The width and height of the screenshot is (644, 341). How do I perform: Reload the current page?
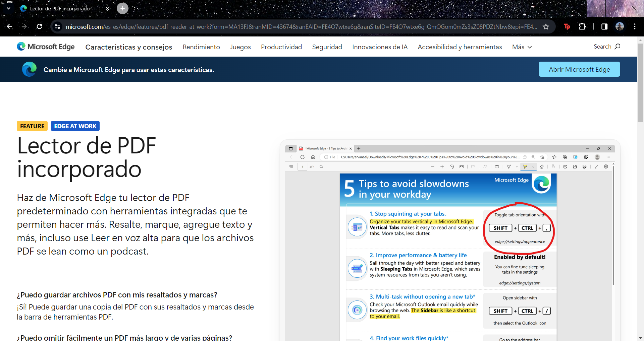pyautogui.click(x=39, y=26)
